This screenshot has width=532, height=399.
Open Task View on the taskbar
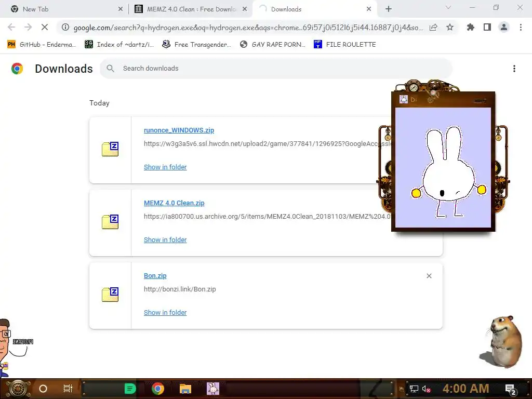coord(68,389)
